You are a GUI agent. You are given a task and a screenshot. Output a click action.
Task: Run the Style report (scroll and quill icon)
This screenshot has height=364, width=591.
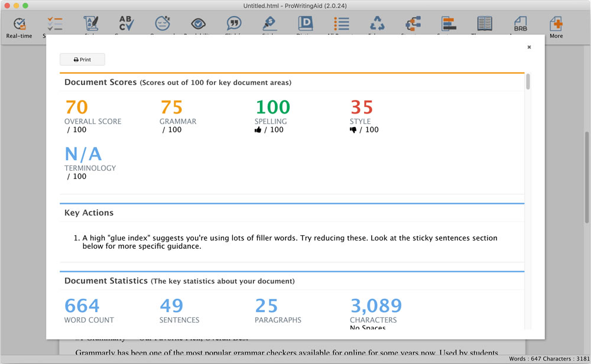pos(91,24)
